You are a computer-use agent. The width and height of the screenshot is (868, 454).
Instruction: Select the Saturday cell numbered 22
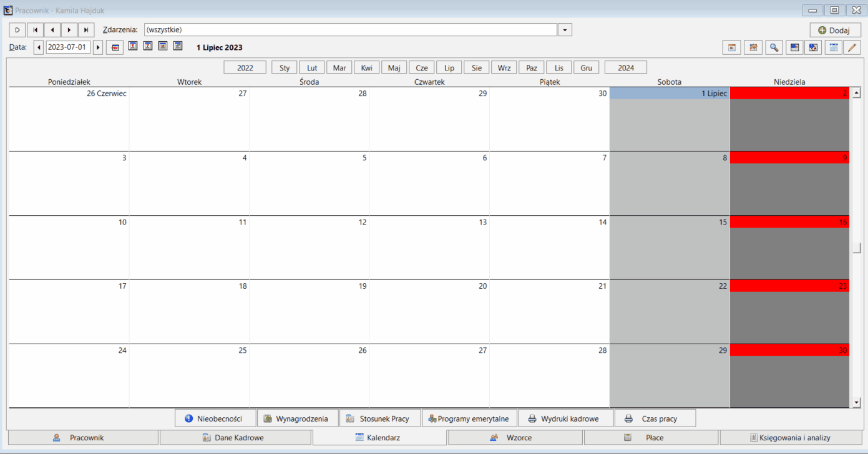[670, 312]
